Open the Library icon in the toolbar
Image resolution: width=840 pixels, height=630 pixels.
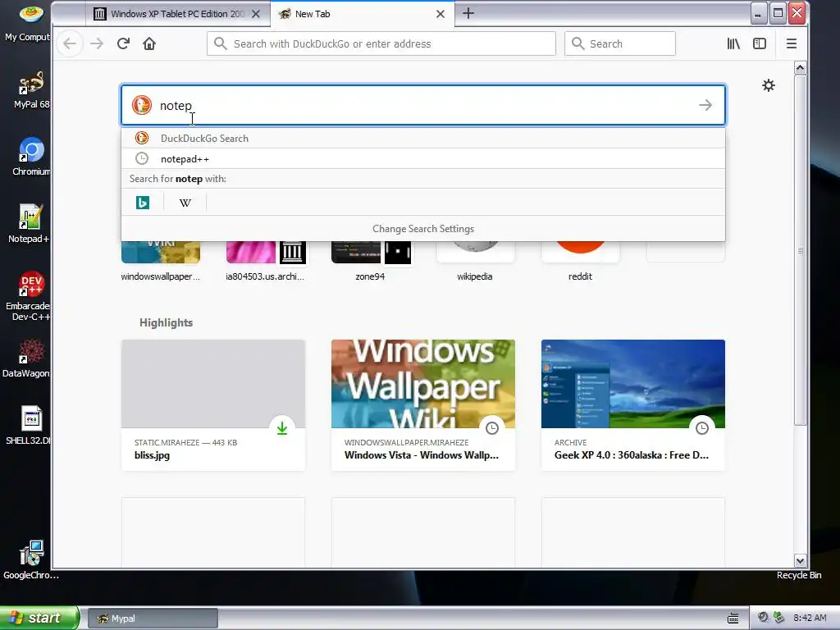pyautogui.click(x=733, y=43)
